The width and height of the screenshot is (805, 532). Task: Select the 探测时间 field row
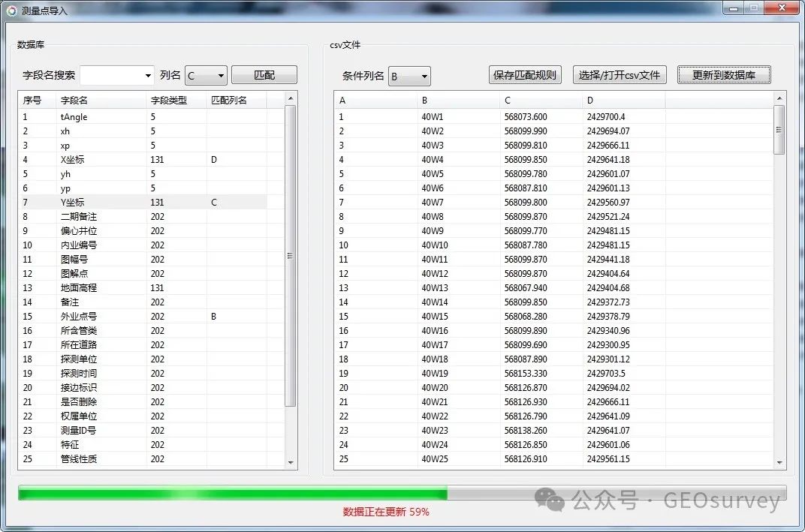143,374
